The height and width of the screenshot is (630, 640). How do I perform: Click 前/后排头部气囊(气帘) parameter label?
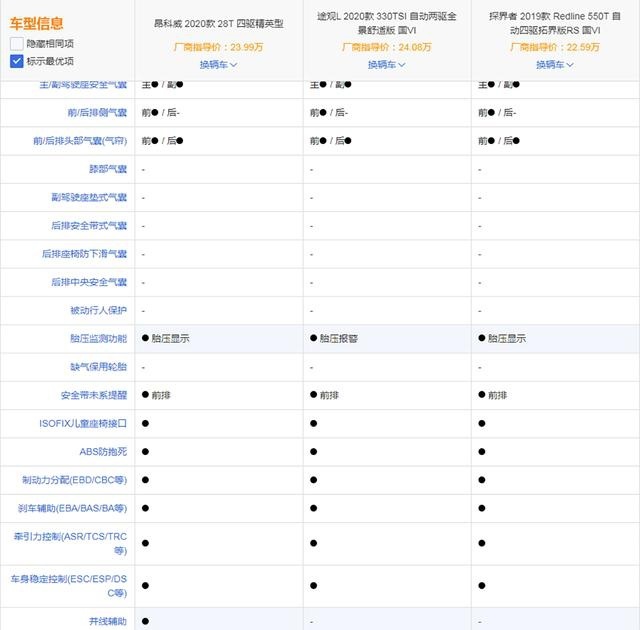80,141
